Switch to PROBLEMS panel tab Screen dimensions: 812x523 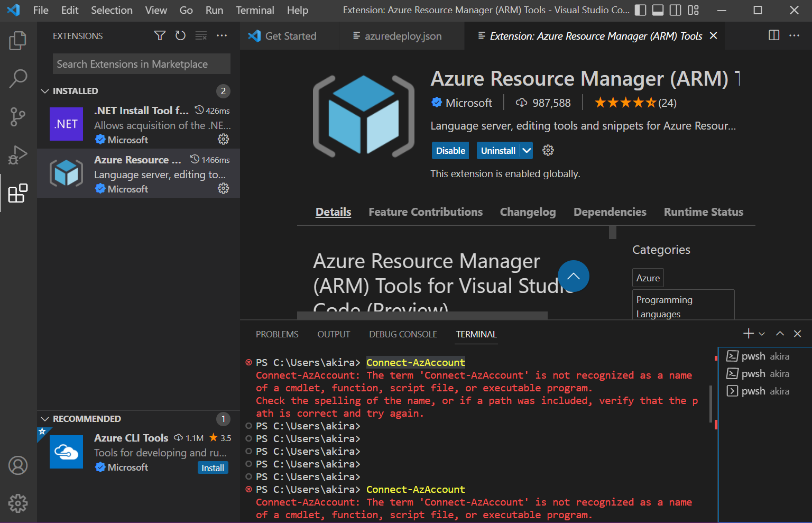277,334
